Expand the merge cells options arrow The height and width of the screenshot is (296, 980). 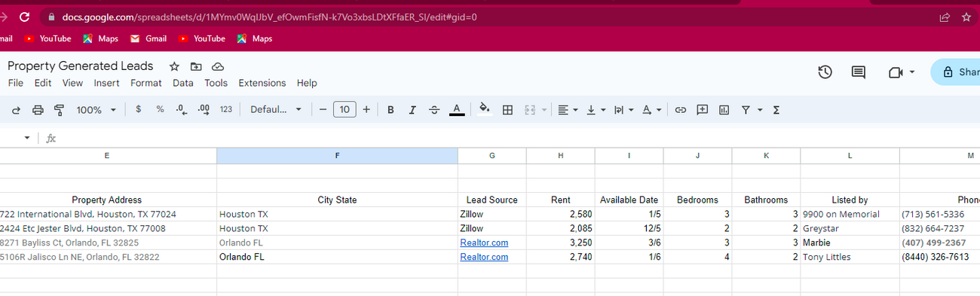(x=544, y=110)
